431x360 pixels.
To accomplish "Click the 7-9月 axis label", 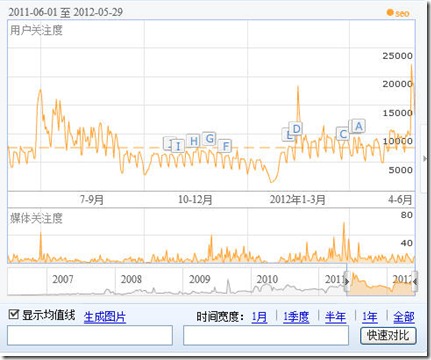I will click(92, 200).
